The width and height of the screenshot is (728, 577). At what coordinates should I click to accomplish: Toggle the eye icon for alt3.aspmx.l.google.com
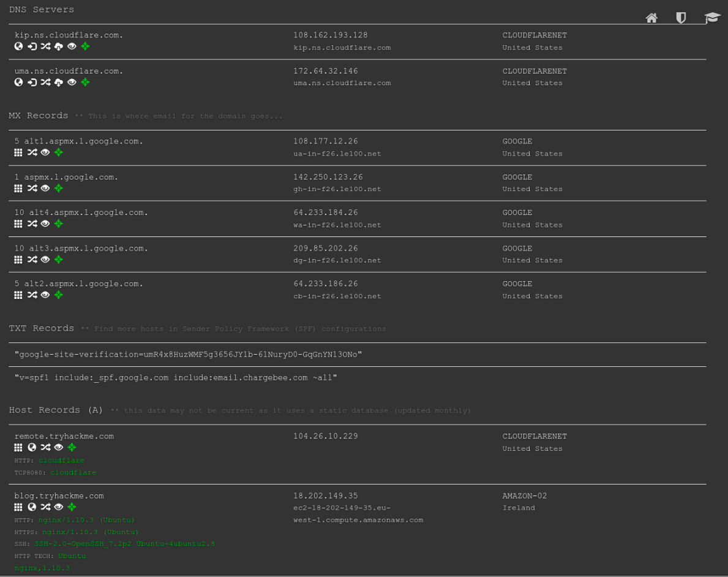pyautogui.click(x=45, y=259)
